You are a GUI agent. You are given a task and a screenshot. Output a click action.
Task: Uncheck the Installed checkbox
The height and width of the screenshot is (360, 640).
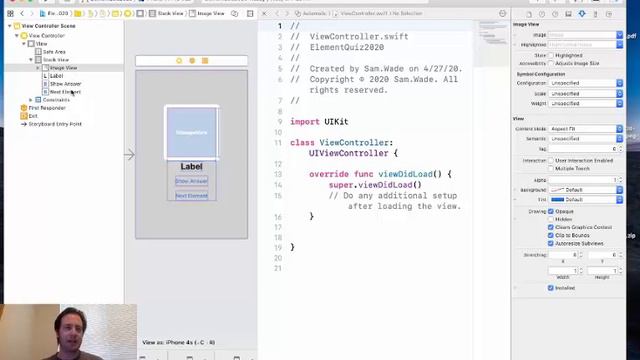point(551,288)
